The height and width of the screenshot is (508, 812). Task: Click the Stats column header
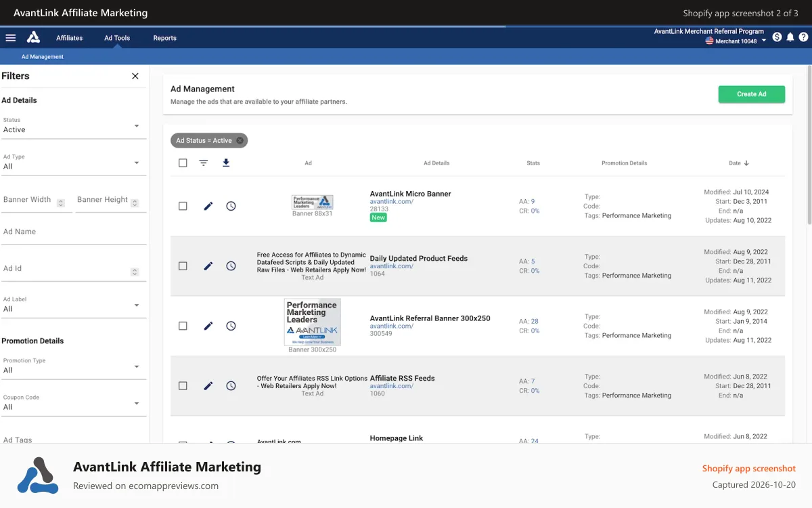[533, 163]
